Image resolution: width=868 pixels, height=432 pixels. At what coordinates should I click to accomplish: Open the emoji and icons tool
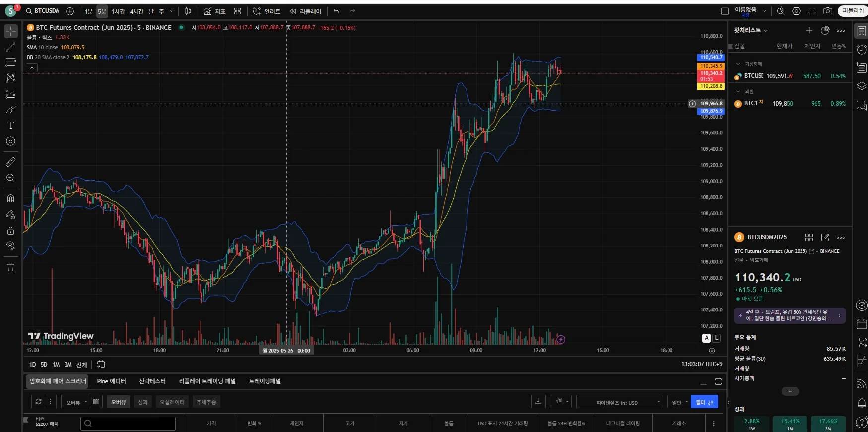click(x=10, y=141)
